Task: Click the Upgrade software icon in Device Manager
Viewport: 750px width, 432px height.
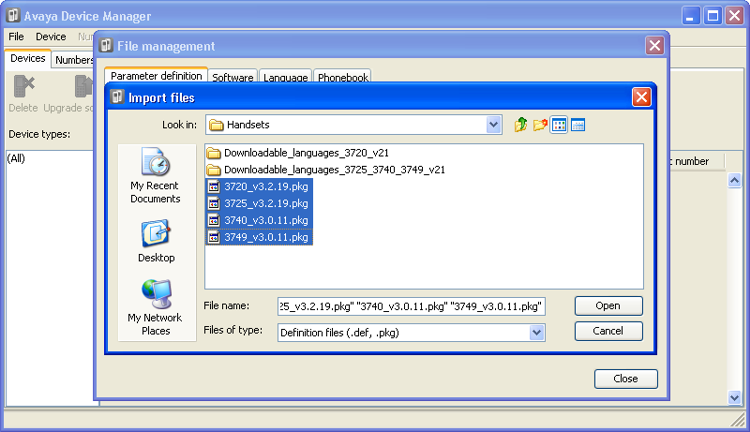Action: point(84,87)
